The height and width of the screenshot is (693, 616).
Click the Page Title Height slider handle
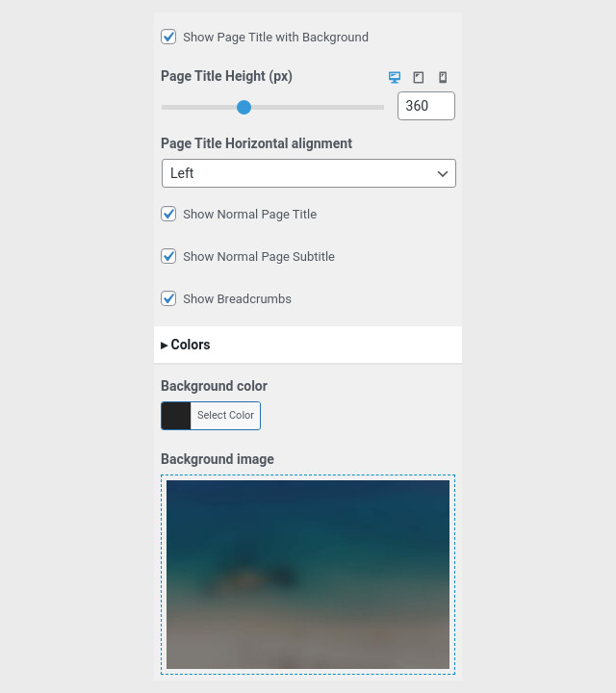tap(244, 107)
